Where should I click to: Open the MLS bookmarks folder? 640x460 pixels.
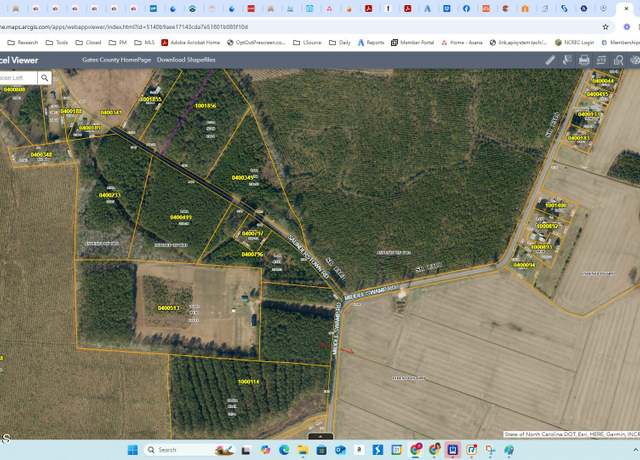pyautogui.click(x=144, y=42)
